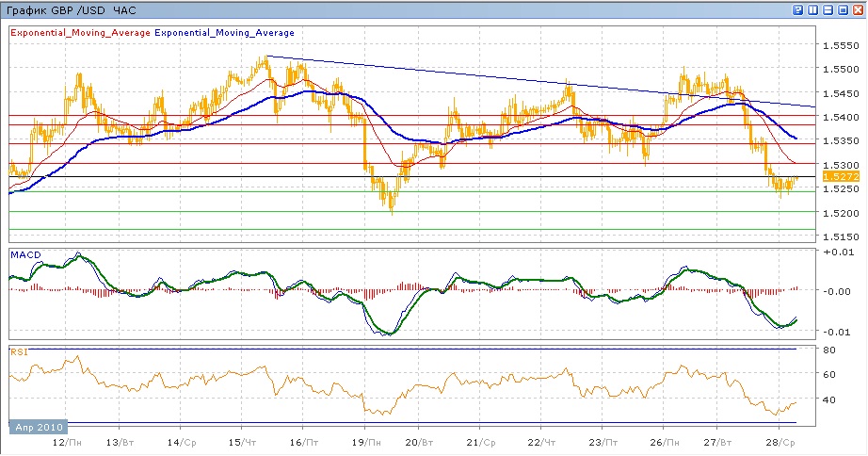The image size is (868, 456).
Task: Click the 28/Ср date on time axis
Action: [x=783, y=441]
